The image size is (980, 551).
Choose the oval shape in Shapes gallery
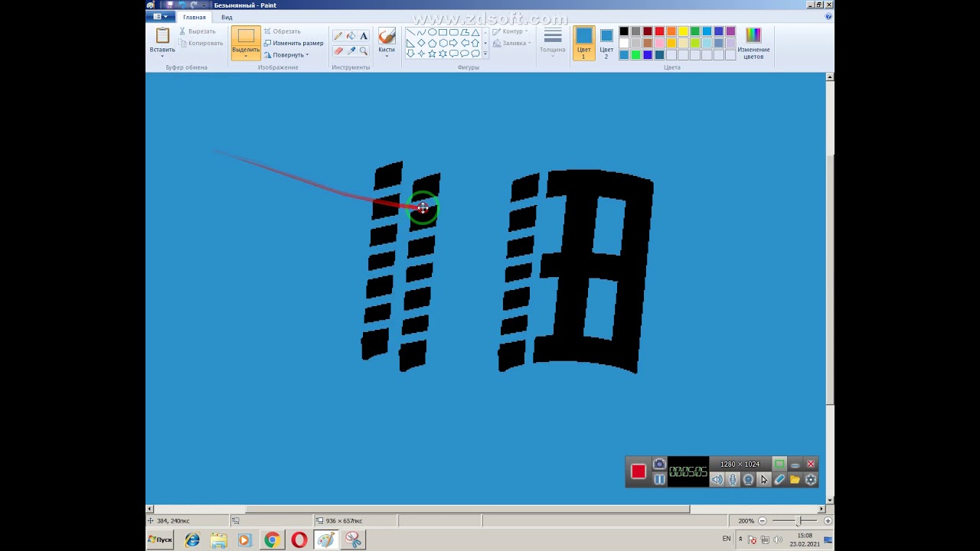click(432, 32)
